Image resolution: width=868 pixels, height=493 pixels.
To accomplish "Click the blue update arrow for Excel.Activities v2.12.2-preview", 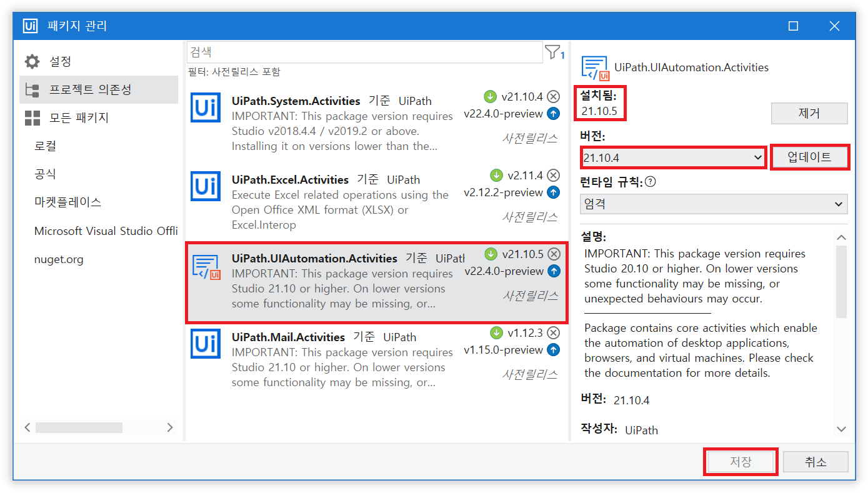I will tap(554, 192).
